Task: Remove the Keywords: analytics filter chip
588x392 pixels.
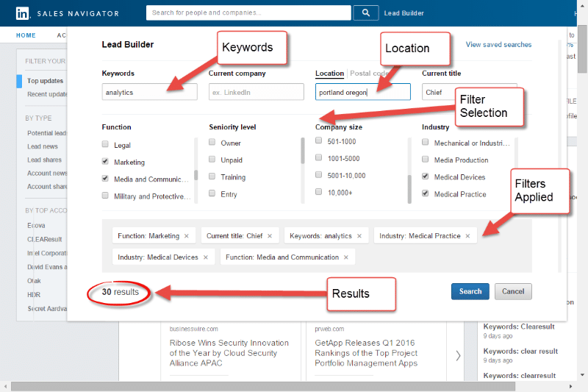Action: [359, 236]
